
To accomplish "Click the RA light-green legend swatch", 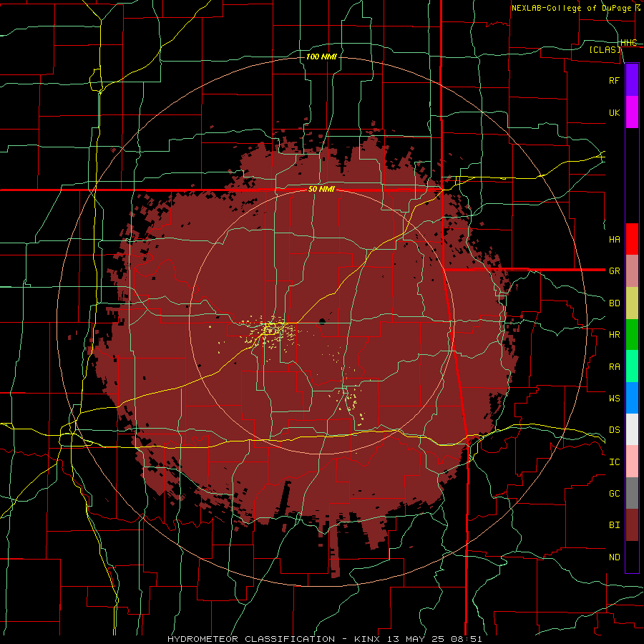I will coord(632,366).
